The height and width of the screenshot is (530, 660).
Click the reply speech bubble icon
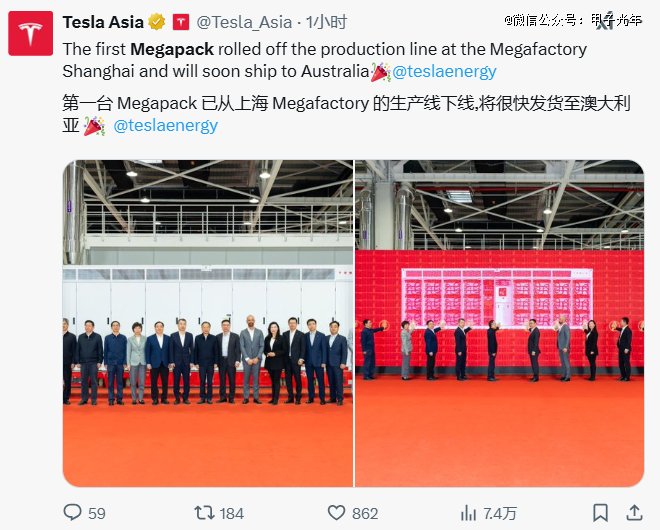(72, 512)
